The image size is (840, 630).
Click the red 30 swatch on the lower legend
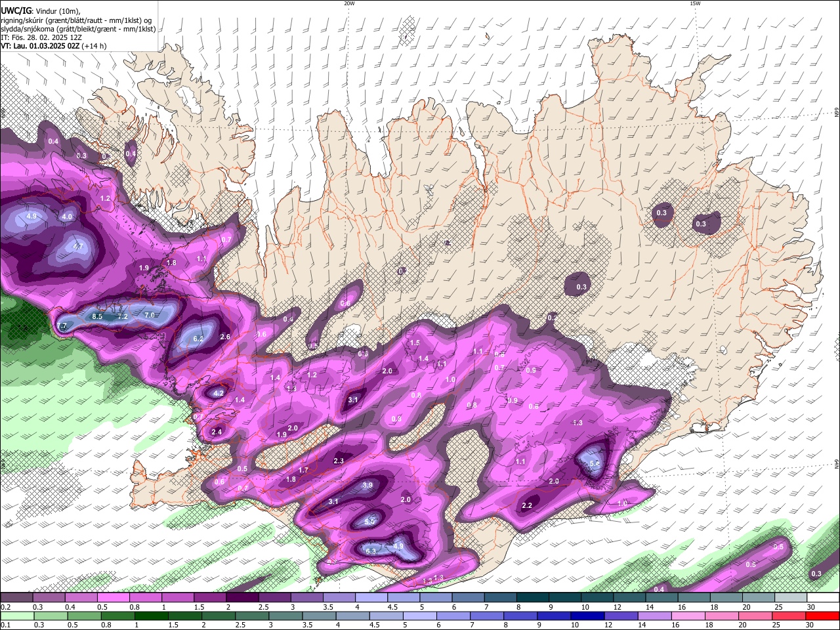[823, 616]
